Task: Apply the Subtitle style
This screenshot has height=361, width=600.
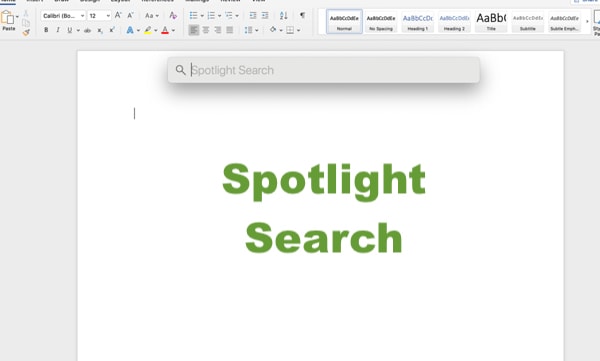Action: 528,21
